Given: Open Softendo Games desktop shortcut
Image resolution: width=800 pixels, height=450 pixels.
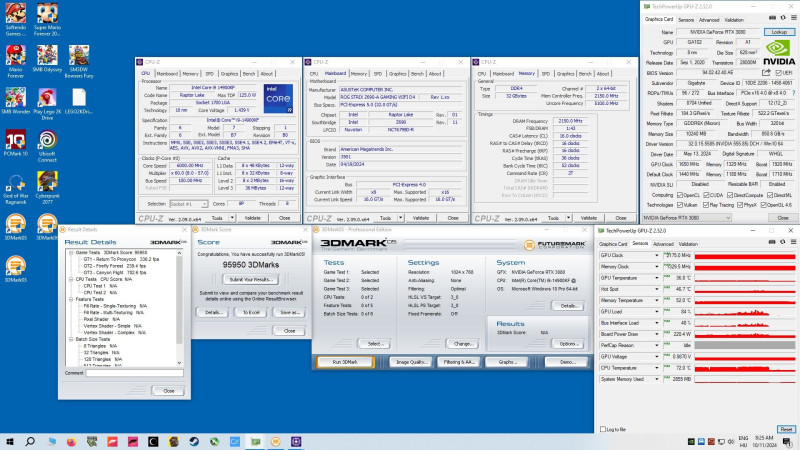Looking at the screenshot, I should point(16,19).
